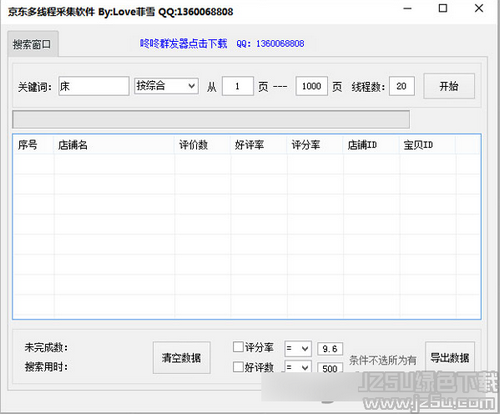Viewport: 500px width, 414px height.
Task: Click the 评分率 value field showing 9.6
Action: [330, 349]
